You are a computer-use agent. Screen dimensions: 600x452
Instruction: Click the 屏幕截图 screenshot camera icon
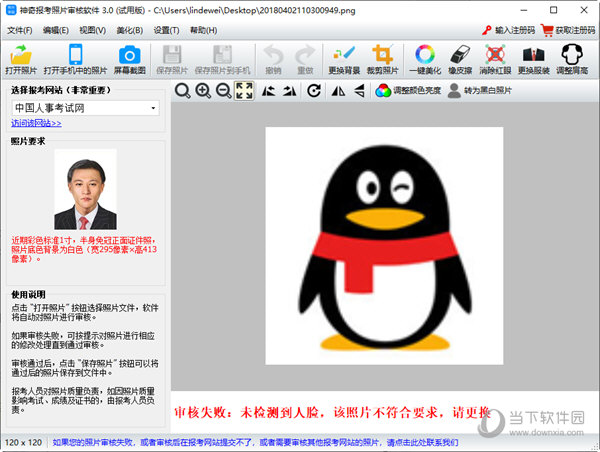(x=130, y=59)
